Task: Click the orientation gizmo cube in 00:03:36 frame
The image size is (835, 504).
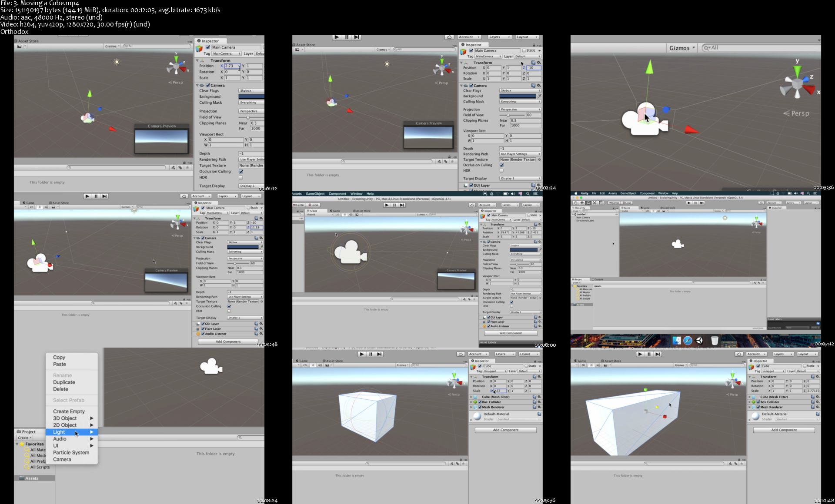Action: pos(797,84)
